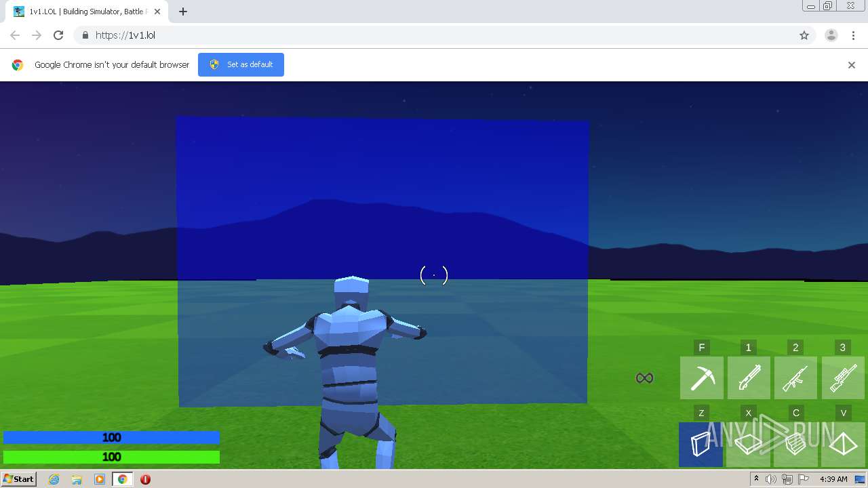Viewport: 868px width, 488px height.
Task: Click the Chrome logo in notification bar
Action: (x=18, y=65)
